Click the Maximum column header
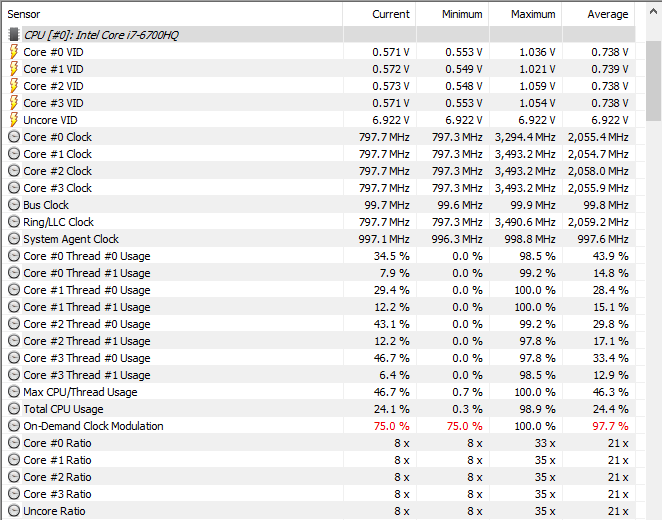This screenshot has width=662, height=520. click(x=533, y=14)
